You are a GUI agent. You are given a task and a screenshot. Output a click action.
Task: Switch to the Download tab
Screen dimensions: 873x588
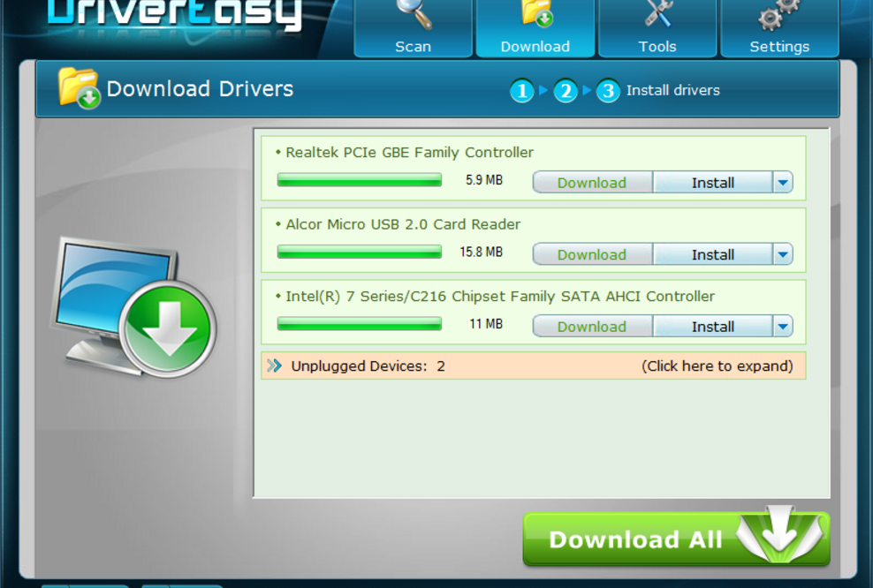click(535, 29)
